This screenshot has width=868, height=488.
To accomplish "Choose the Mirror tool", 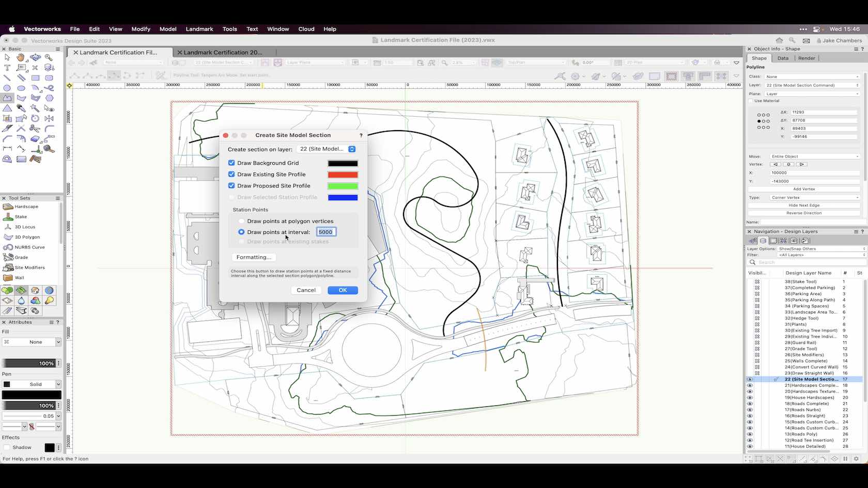I will [49, 118].
